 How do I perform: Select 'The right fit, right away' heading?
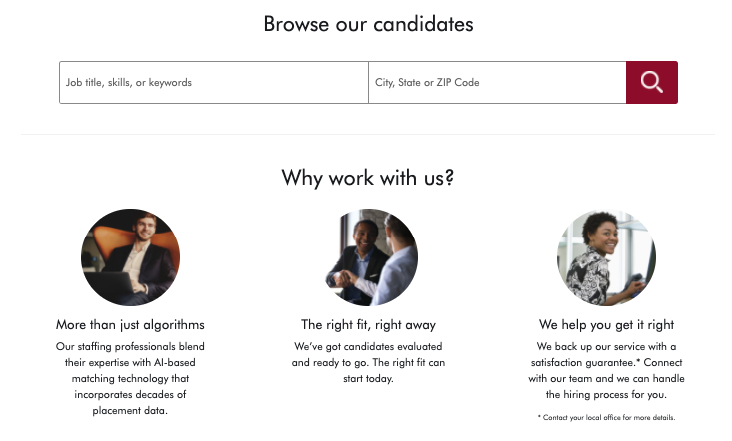(x=368, y=325)
